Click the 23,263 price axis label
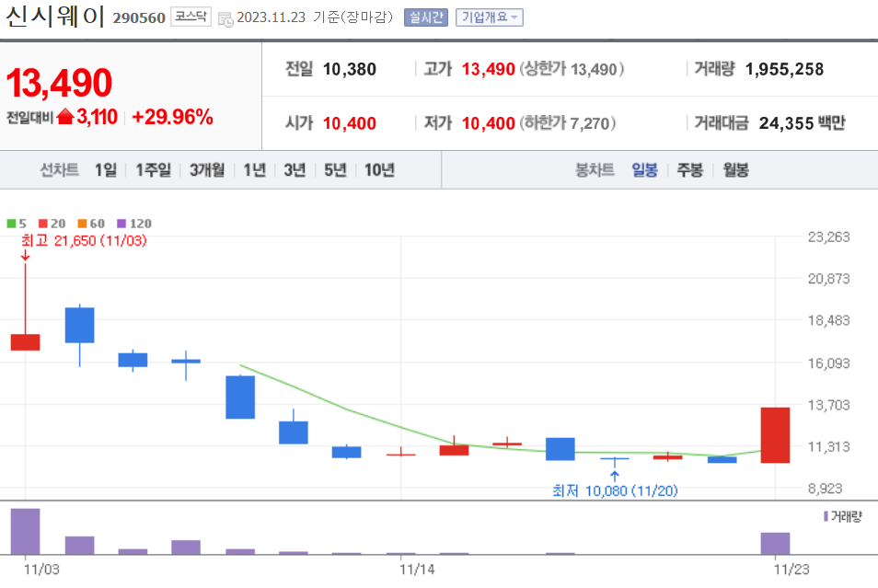 point(828,236)
